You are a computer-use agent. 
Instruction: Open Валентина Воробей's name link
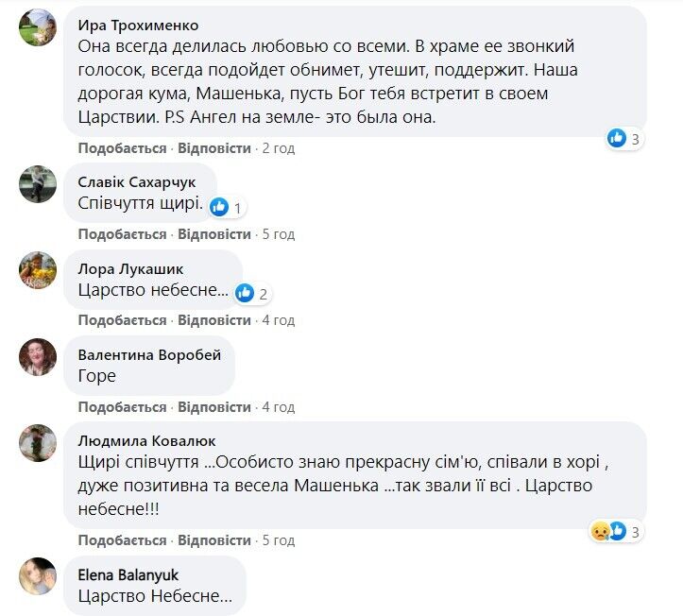[x=149, y=355]
